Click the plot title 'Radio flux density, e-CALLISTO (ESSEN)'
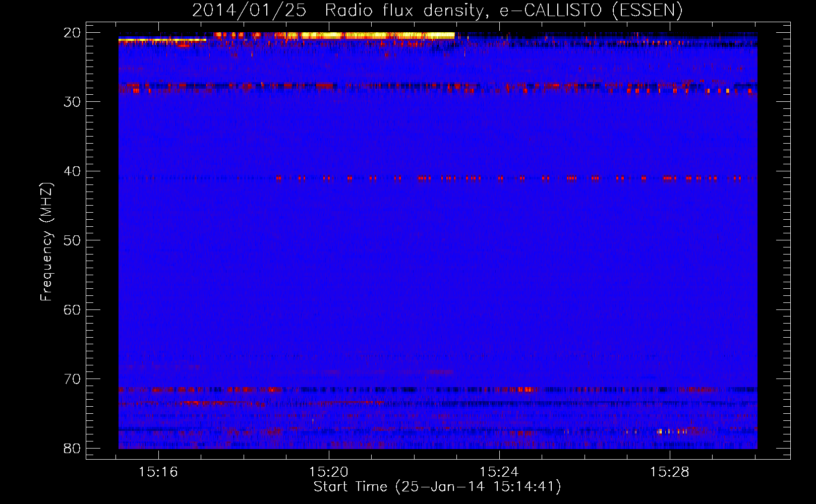Screen dimensions: 816x504 coord(503,11)
